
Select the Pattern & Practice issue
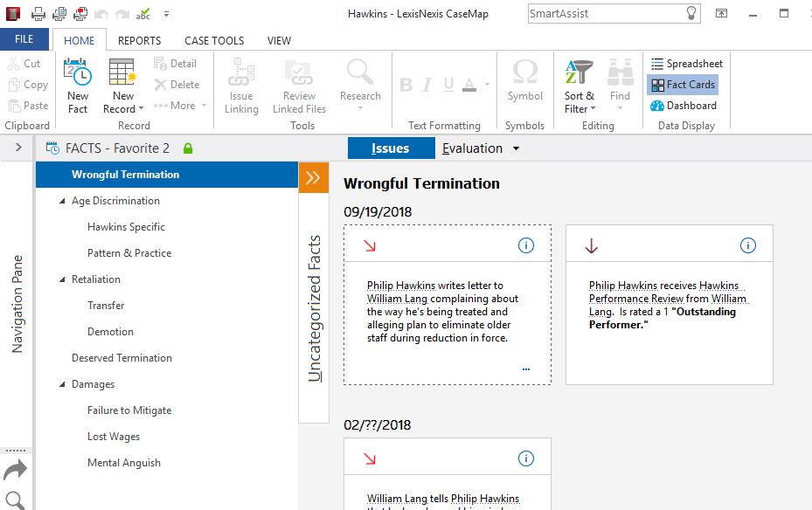point(129,253)
